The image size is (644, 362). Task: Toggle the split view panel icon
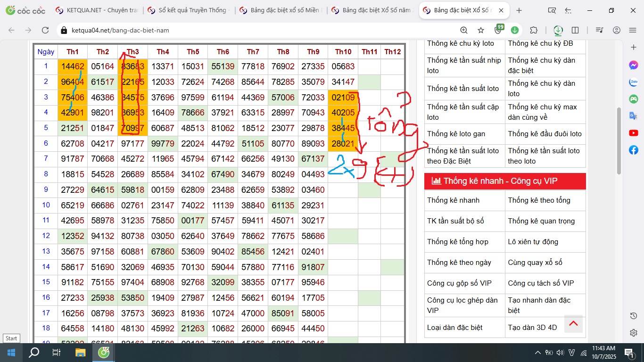[575, 30]
